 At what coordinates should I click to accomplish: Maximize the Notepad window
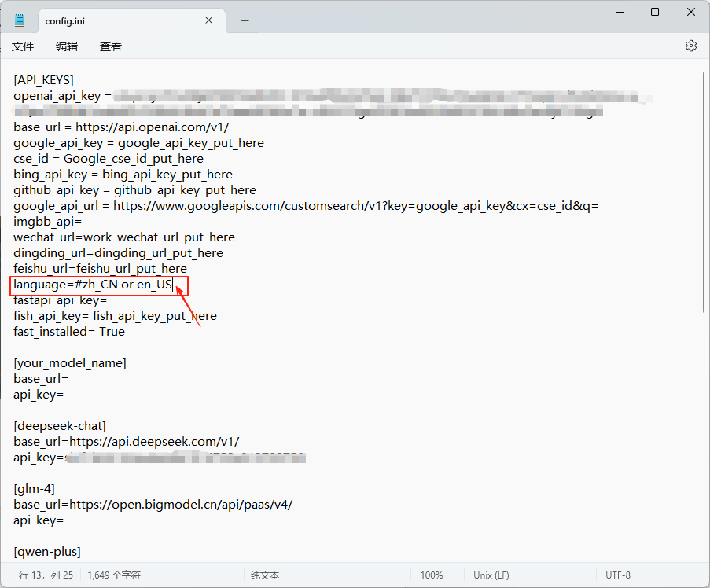(654, 12)
